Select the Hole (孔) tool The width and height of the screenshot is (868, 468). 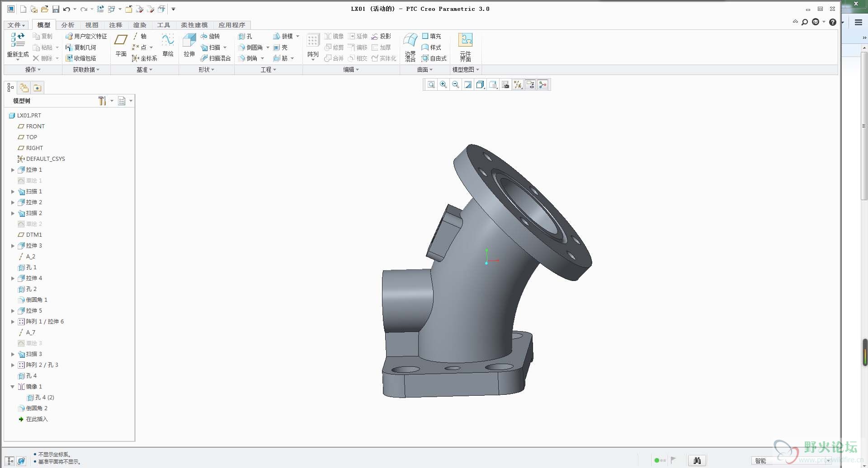(x=245, y=36)
